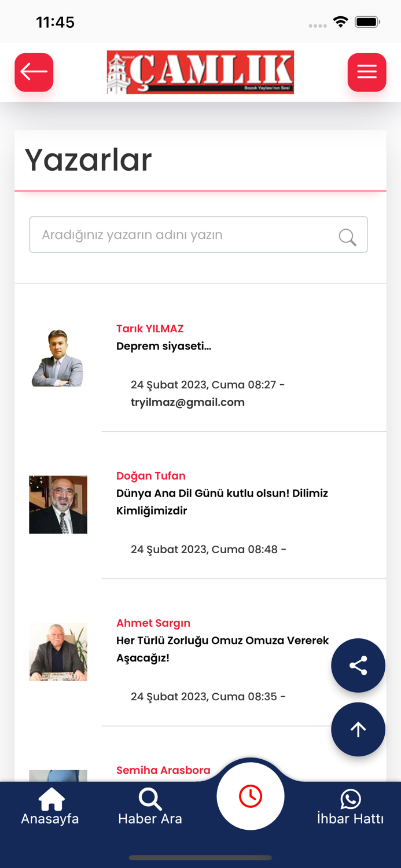Open the ÇAMLIK newspaper logo
Viewport: 401px width, 868px height.
[200, 72]
